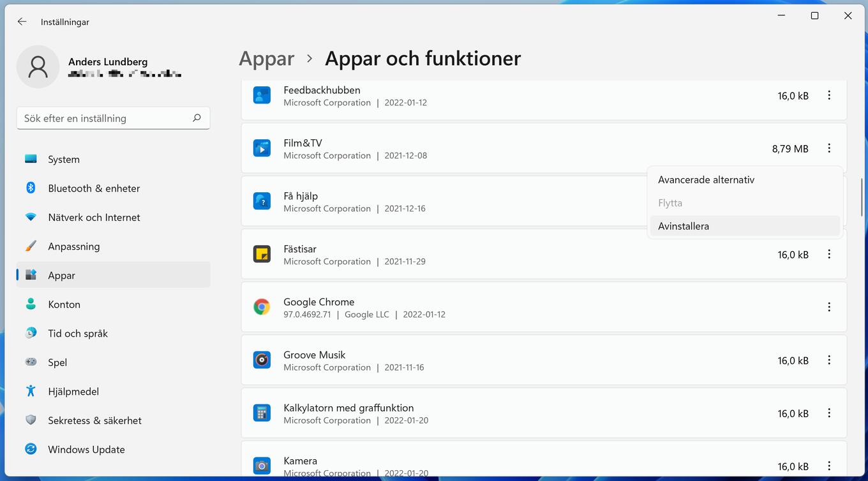Click the Windows Update sync icon
The image size is (868, 481).
[31, 449]
